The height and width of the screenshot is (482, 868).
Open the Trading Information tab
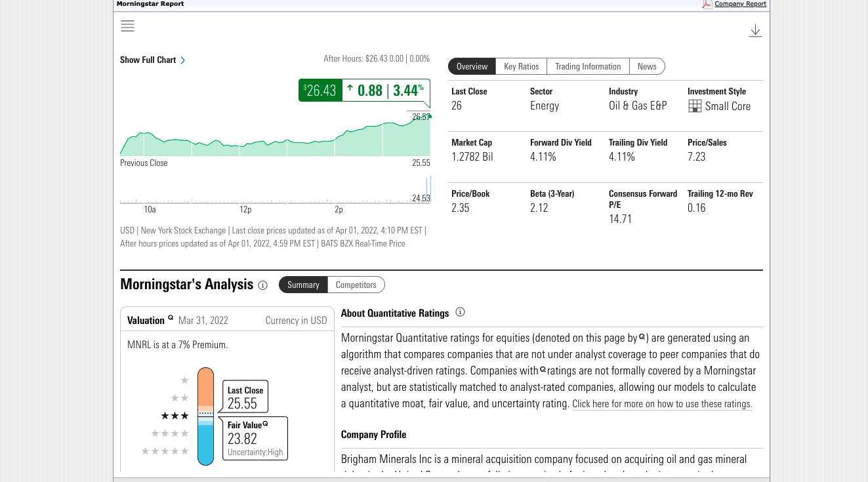click(588, 66)
